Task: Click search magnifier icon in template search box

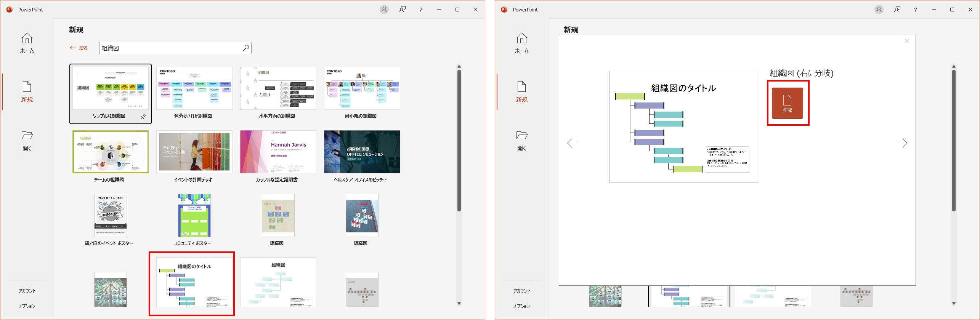Action: [x=246, y=48]
